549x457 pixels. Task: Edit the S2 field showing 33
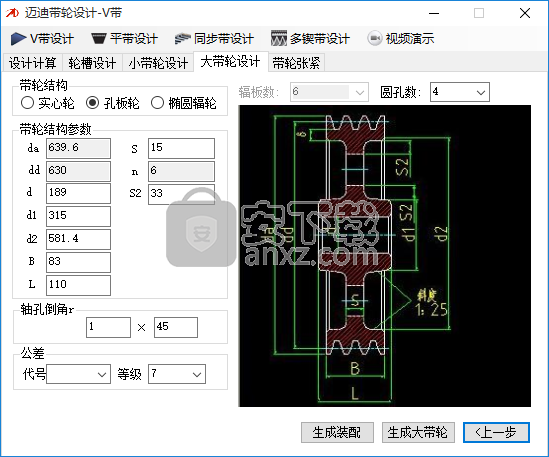tap(181, 194)
